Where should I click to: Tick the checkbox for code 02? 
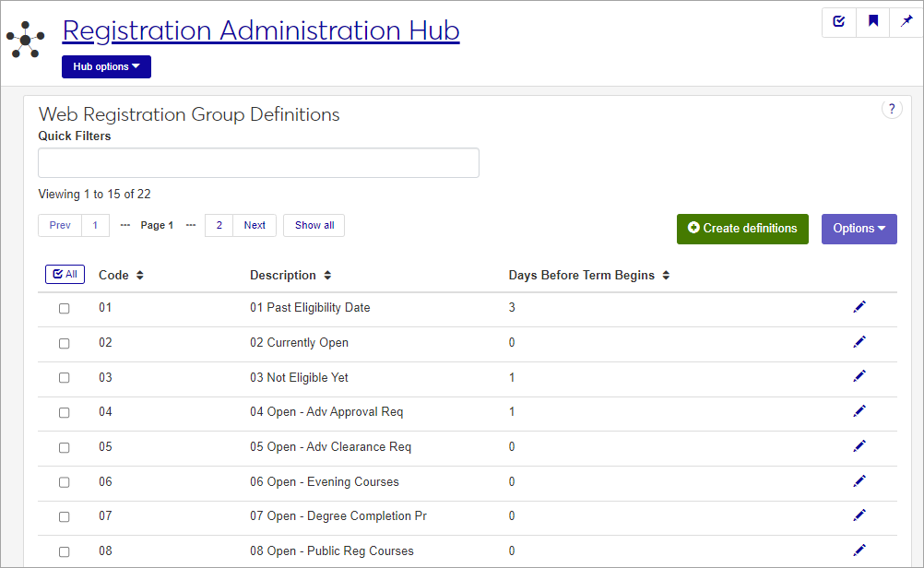[65, 343]
